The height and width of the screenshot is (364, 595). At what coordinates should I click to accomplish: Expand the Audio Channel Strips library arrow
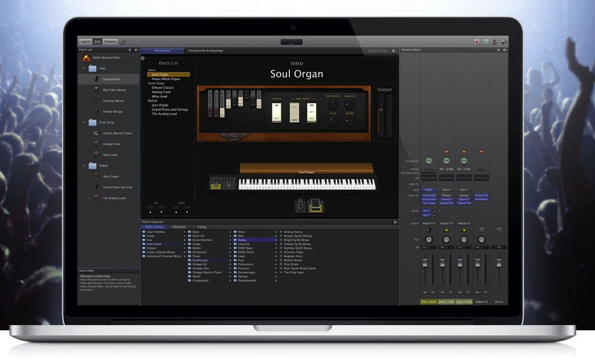coord(184,252)
